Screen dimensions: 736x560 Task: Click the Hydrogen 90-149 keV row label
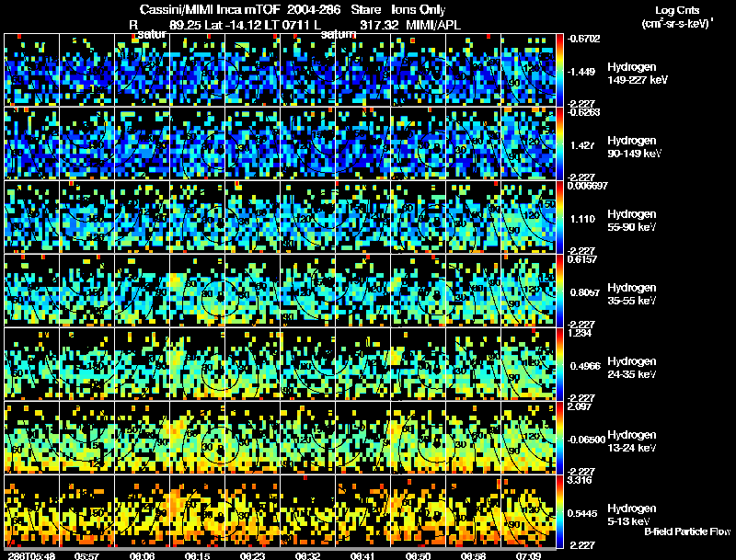634,147
